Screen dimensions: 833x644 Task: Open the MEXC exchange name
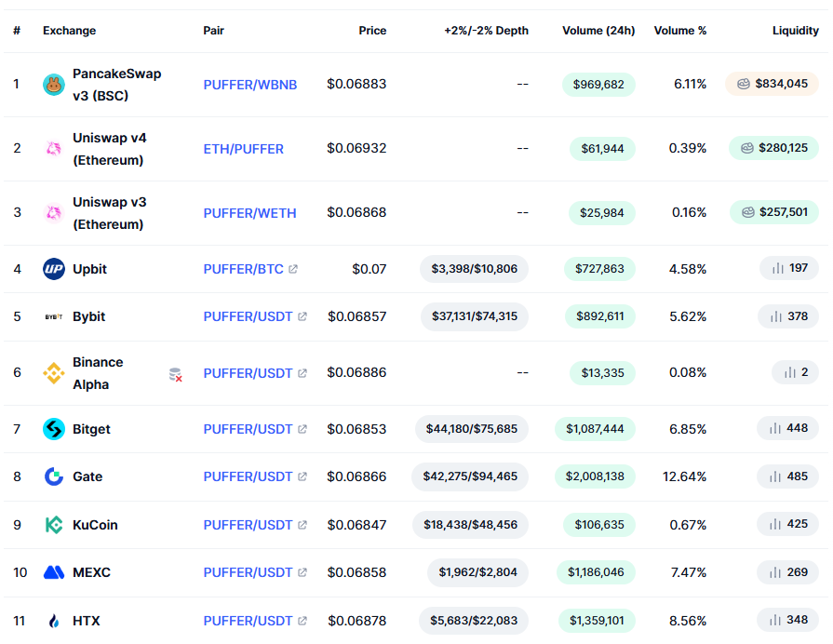[x=91, y=572]
